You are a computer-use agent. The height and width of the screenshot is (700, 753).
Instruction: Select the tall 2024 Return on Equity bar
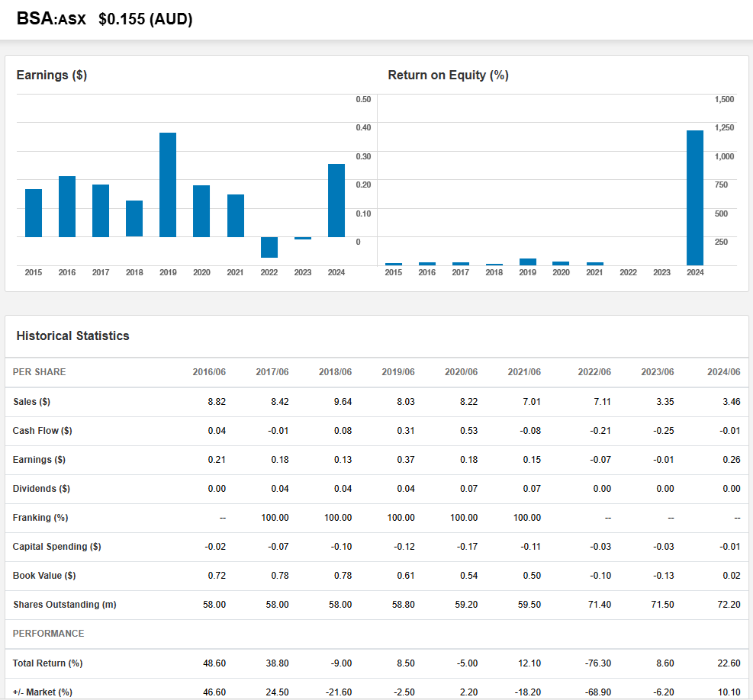pos(695,197)
